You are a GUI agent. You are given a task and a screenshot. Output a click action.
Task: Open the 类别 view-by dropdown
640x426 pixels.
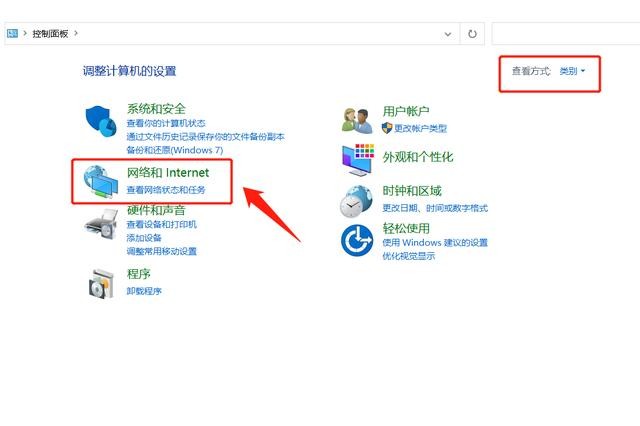point(572,71)
